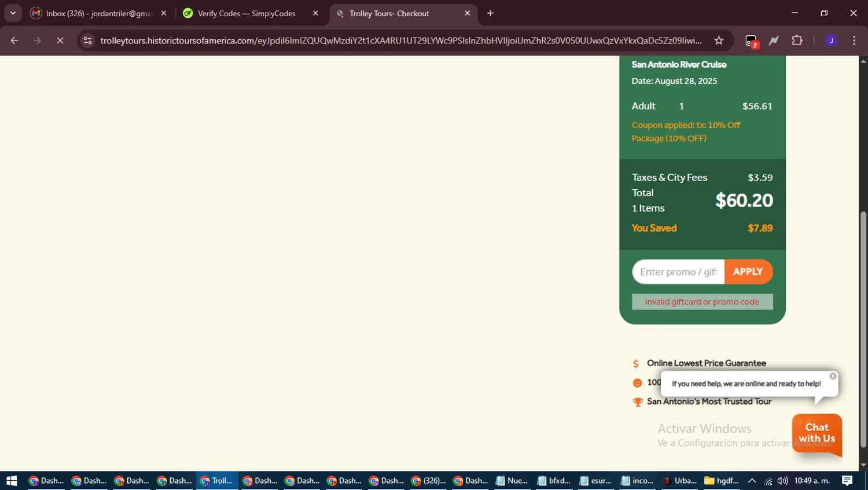Open the Troll... Chrome taskbar item
The width and height of the screenshot is (868, 490).
tap(217, 481)
